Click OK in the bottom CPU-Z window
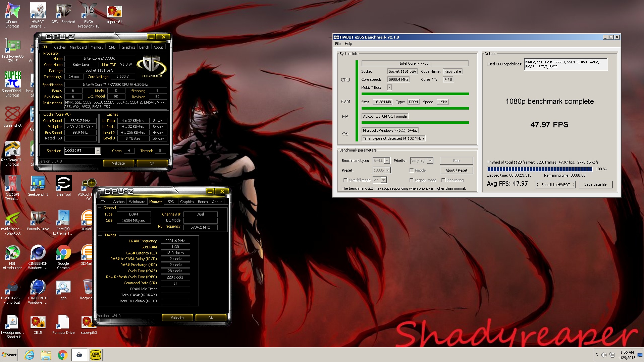Screen dimensions: 644x362 (x=211, y=318)
